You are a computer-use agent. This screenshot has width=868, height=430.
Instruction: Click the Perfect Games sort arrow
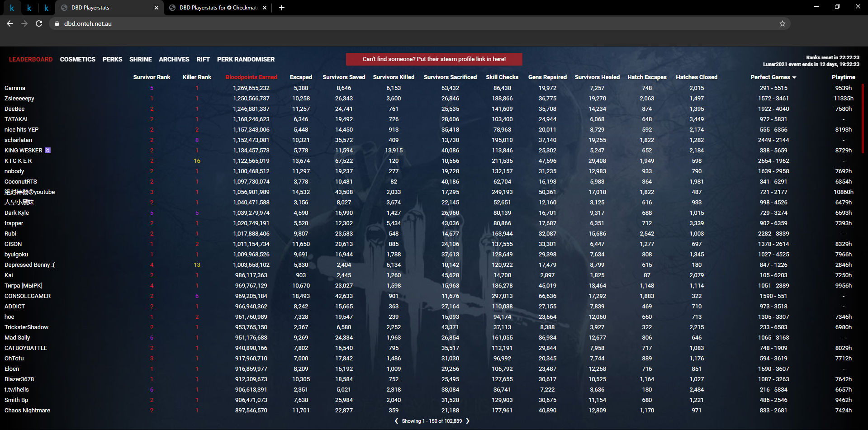pos(794,78)
